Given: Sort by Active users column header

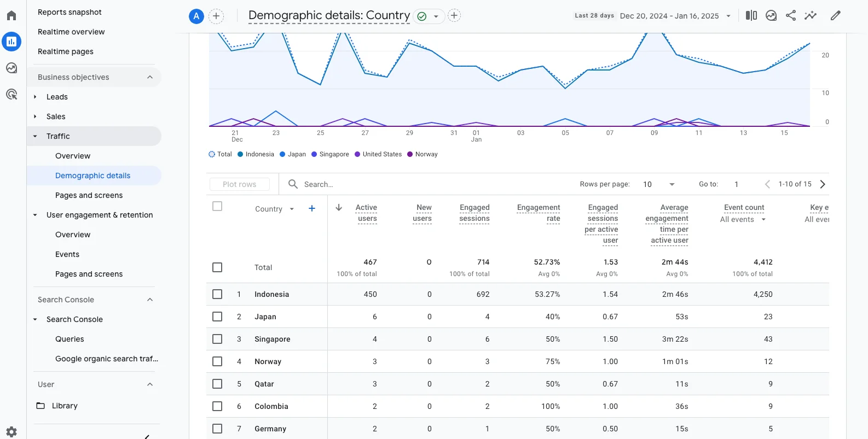Looking at the screenshot, I should click(x=366, y=213).
